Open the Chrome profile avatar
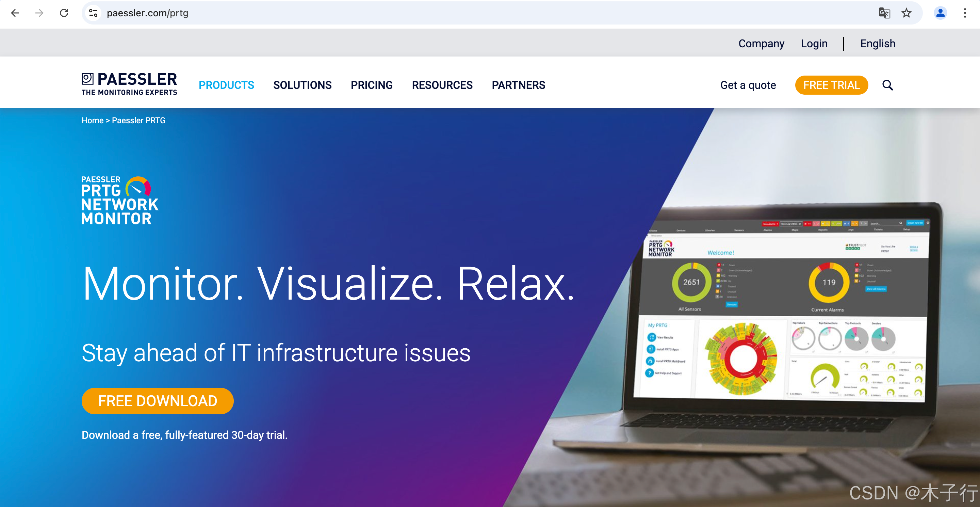This screenshot has height=510, width=980. (940, 13)
